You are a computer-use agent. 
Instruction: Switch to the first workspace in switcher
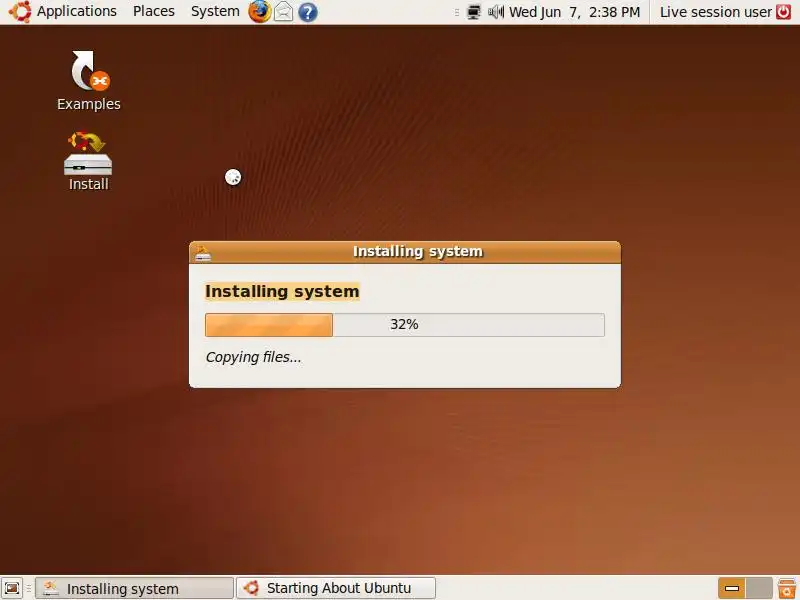pyautogui.click(x=732, y=588)
